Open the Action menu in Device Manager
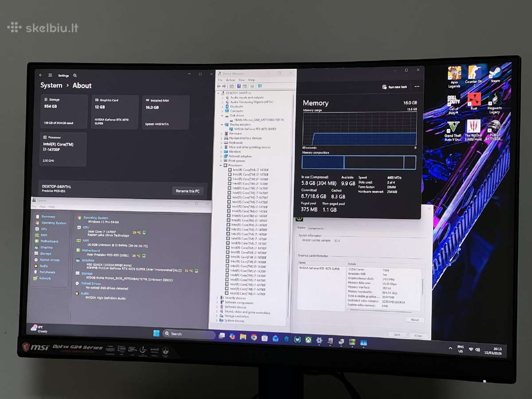Screen dimensions: 532x399 pyautogui.click(x=230, y=80)
